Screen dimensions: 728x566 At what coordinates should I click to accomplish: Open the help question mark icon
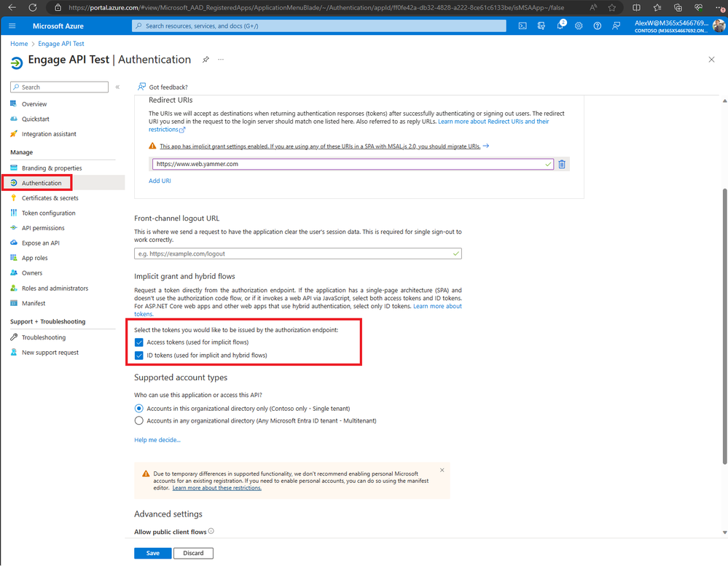click(597, 26)
